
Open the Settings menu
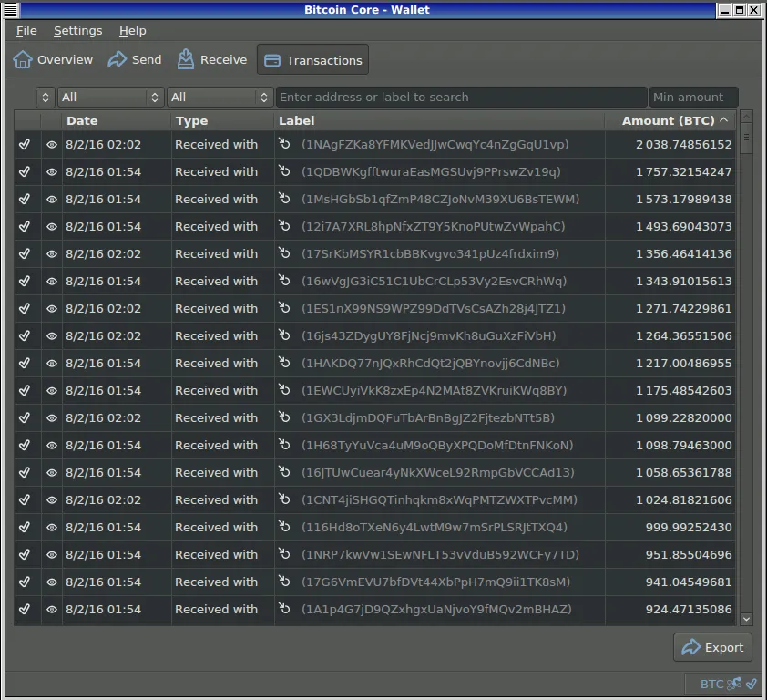click(x=77, y=31)
